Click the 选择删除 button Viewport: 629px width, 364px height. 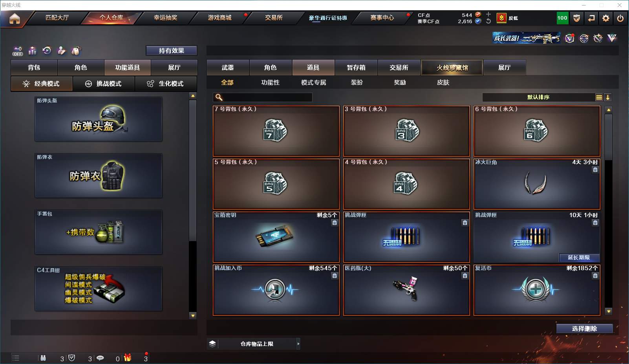585,329
